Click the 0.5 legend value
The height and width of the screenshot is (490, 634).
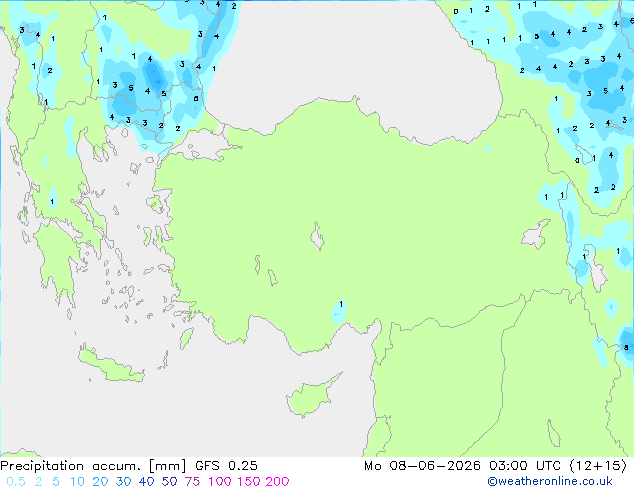pos(16,482)
